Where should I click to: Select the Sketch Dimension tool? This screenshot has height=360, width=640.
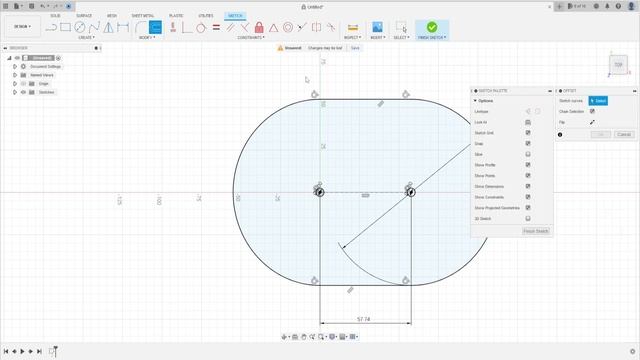123,27
